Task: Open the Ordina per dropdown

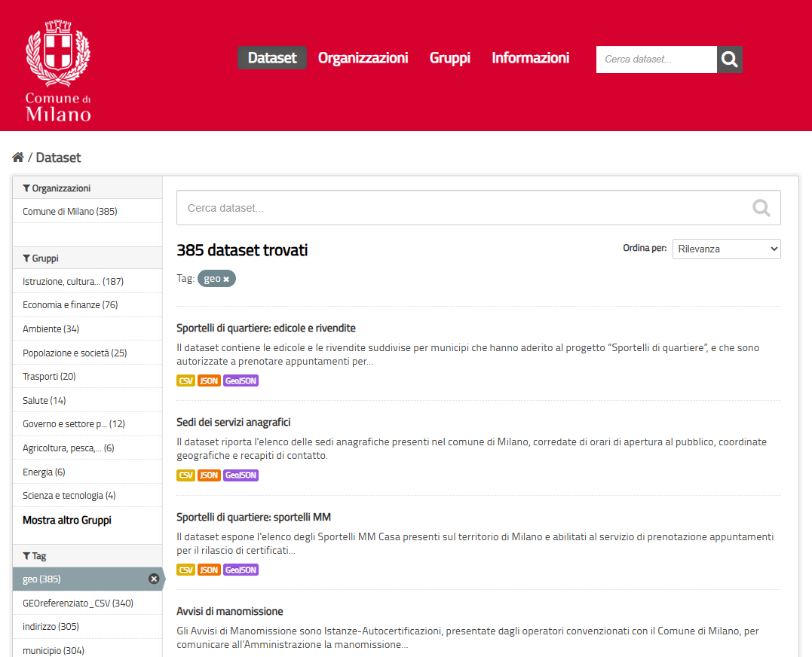Action: click(726, 249)
